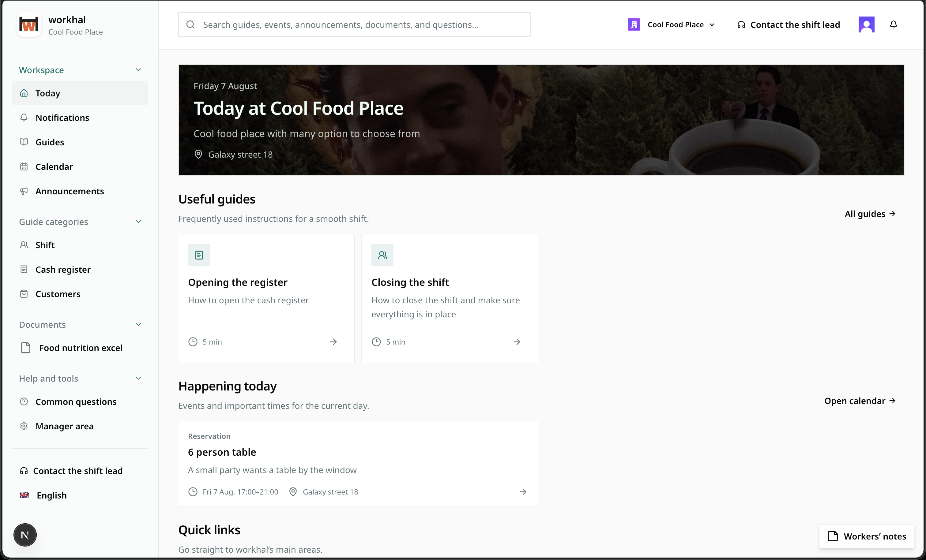The width and height of the screenshot is (926, 560).
Task: Click arrow on Closing the shift card
Action: [517, 342]
